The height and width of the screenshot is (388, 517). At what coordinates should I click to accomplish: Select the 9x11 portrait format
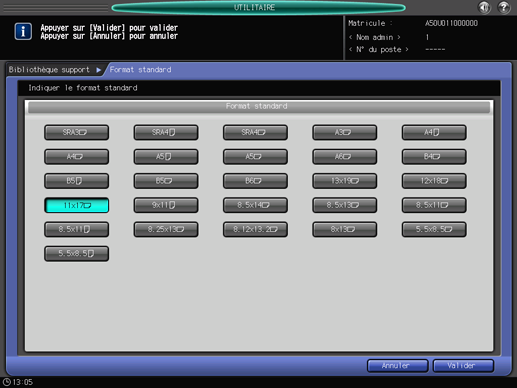click(x=166, y=205)
